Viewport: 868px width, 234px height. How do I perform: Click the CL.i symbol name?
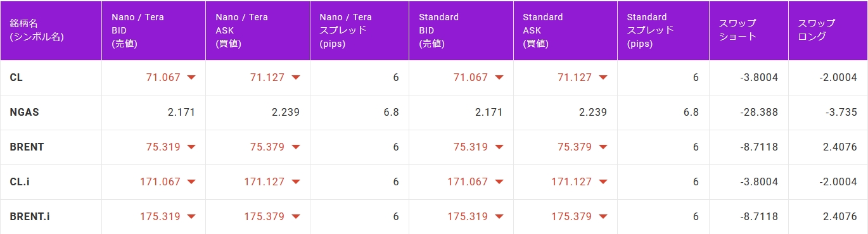click(x=20, y=182)
